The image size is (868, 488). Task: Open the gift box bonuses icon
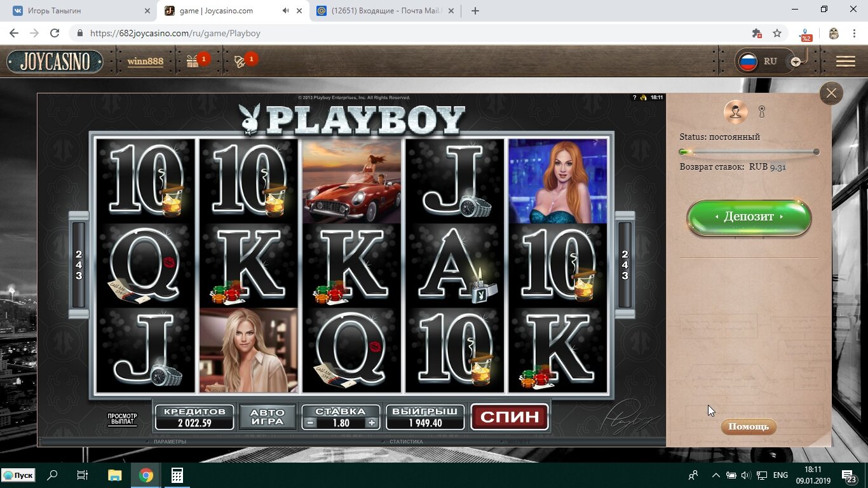coord(193,61)
